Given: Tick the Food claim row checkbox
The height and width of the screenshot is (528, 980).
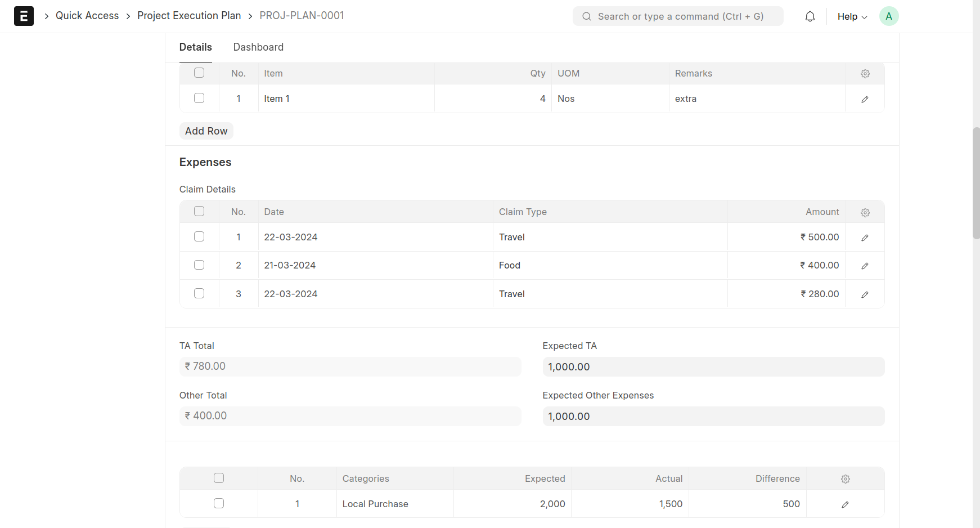Looking at the screenshot, I should coord(199,265).
